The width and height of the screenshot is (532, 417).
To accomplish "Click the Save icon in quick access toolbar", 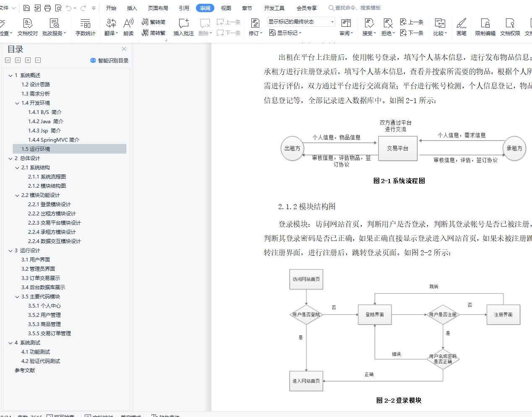I will click(x=26, y=8).
